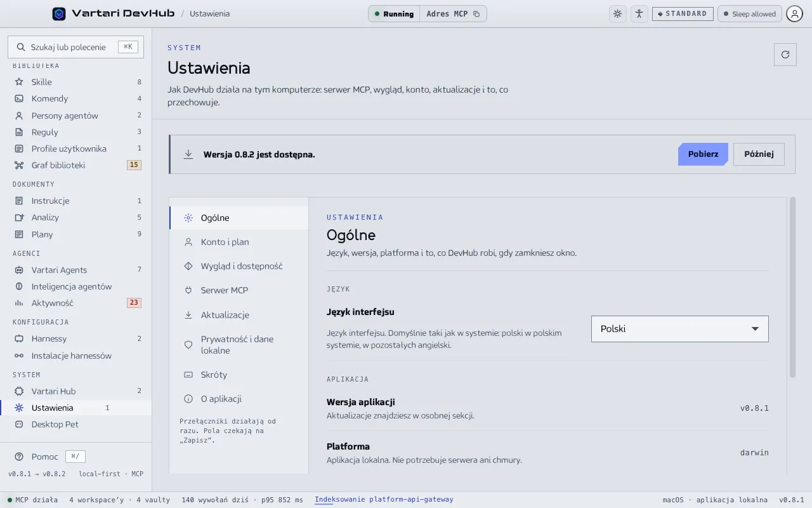The width and height of the screenshot is (812, 508).
Task: Open Komendy in the sidebar
Action: 76,98
